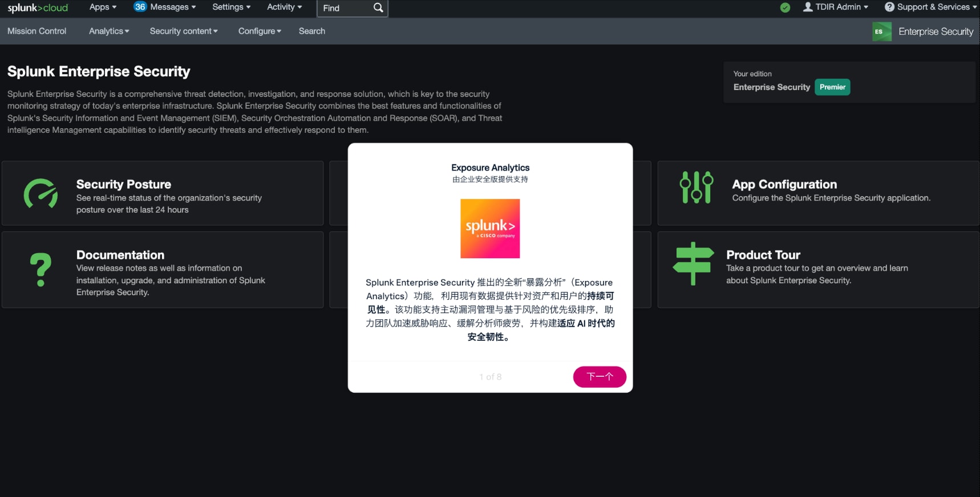Expand the Configure menu
Screen dimensions: 980x497
coord(260,31)
